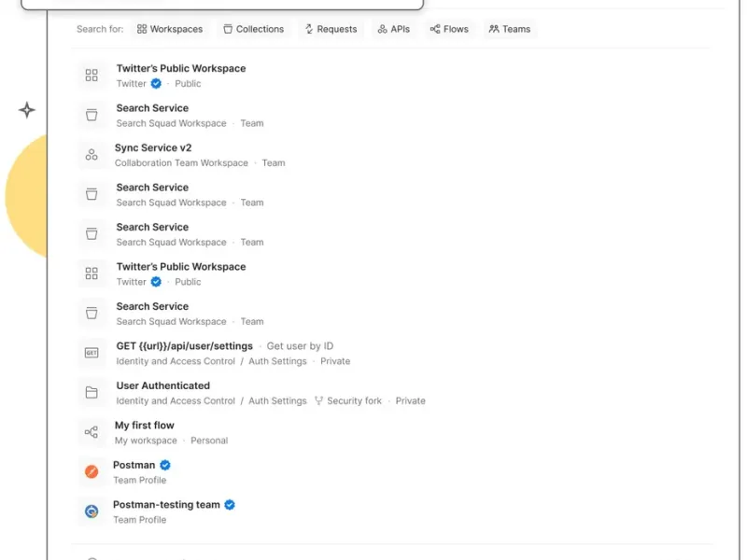This screenshot has height=560, width=747.
Task: Open the Postman-testing team profile result
Action: 166,505
